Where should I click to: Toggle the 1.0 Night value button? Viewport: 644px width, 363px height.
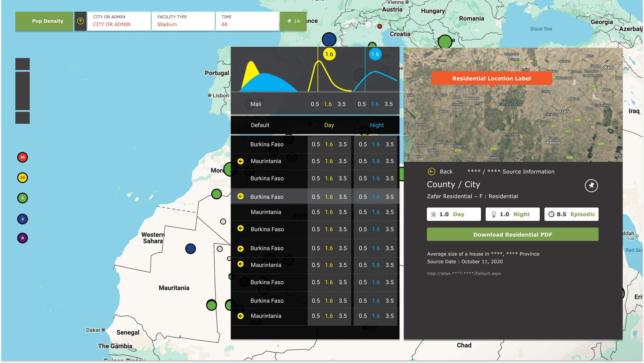pos(512,214)
